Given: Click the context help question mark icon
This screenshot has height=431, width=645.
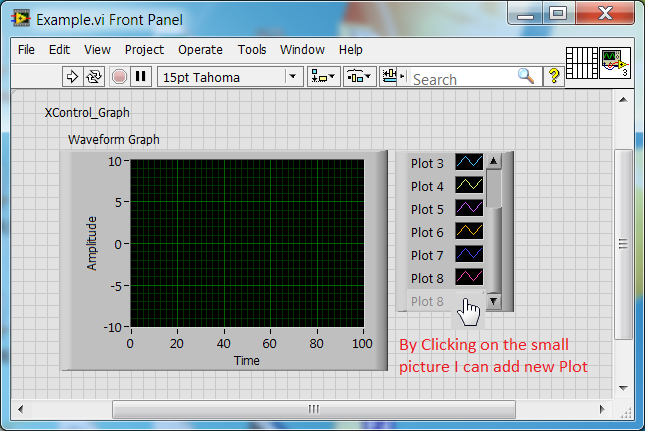Looking at the screenshot, I should (x=554, y=76).
